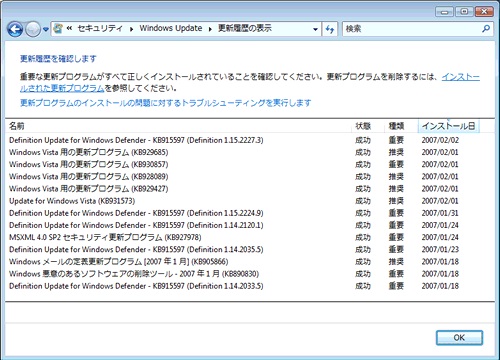Screen dimensions: 500x360
Task: Select Windows Vista update KB929685 row
Action: click(250, 152)
